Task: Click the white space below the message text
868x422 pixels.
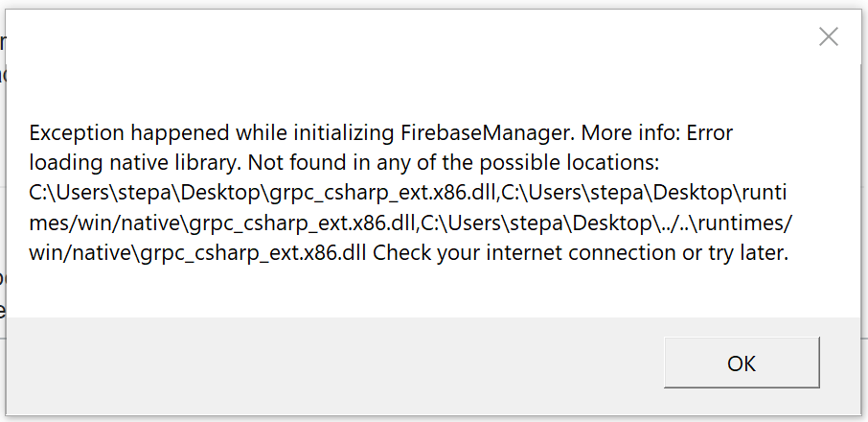Action: (x=431, y=293)
